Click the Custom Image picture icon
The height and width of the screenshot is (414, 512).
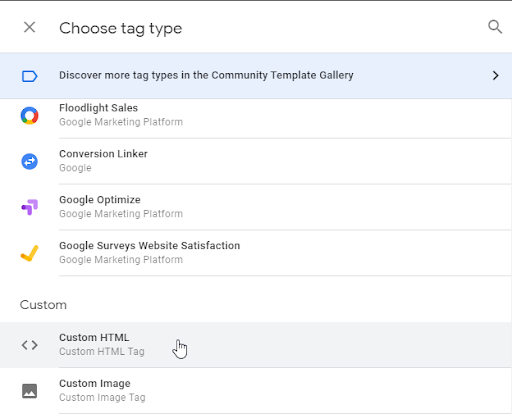29,391
